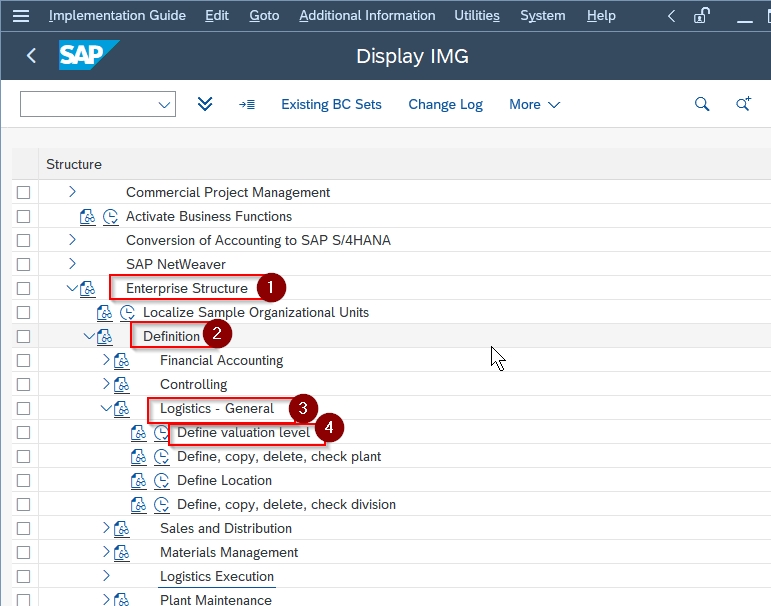The width and height of the screenshot is (771, 606).
Task: Open Edit menu
Action: click(x=217, y=16)
